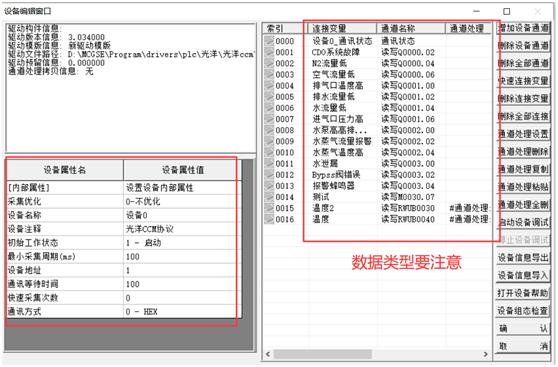Select row icon for channel index 0013

point(269,186)
